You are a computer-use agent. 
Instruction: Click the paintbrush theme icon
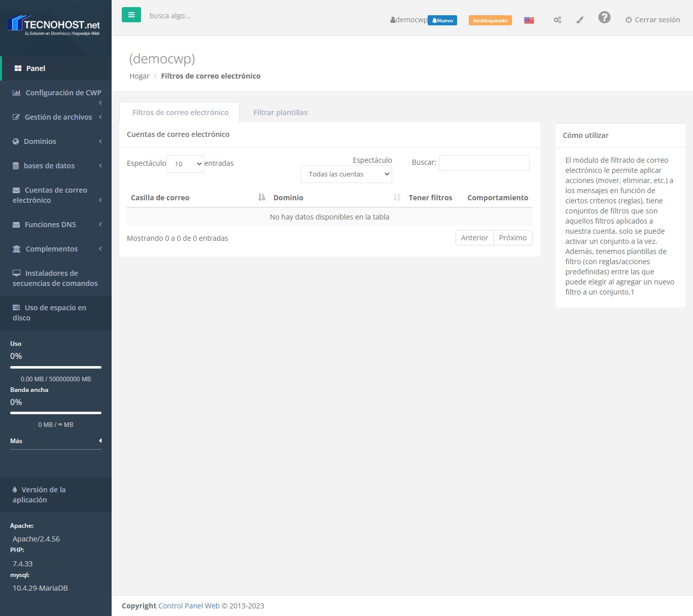[x=580, y=20]
